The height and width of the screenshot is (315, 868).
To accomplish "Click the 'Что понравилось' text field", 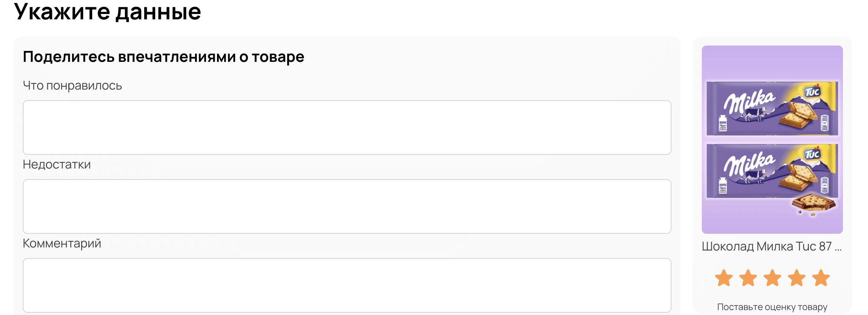I will (347, 128).
